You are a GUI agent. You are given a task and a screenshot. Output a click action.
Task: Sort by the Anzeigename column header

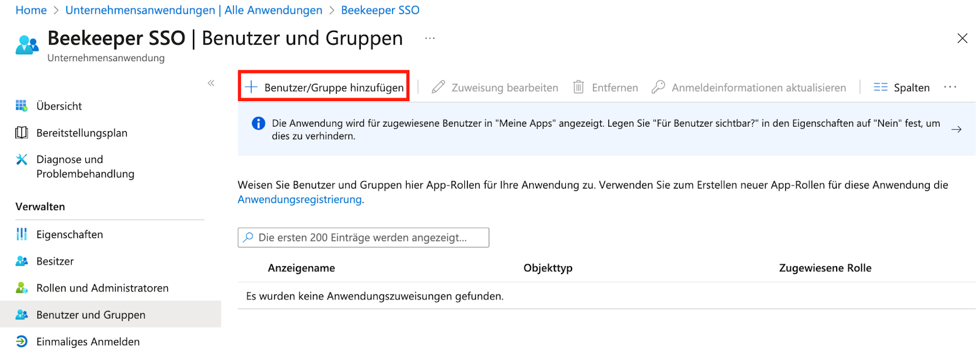coord(301,268)
